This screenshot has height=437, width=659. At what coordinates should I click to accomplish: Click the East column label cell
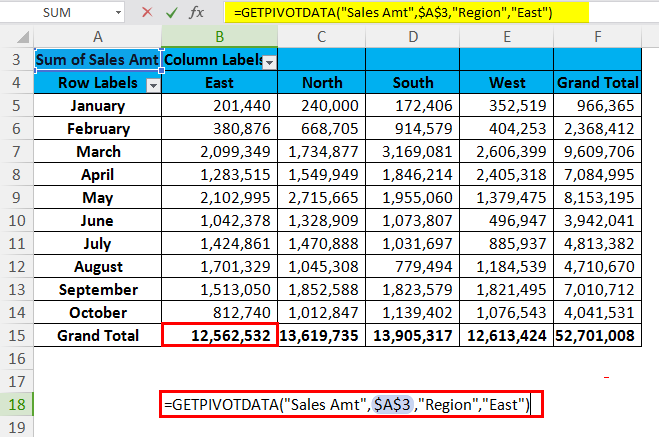pyautogui.click(x=219, y=83)
